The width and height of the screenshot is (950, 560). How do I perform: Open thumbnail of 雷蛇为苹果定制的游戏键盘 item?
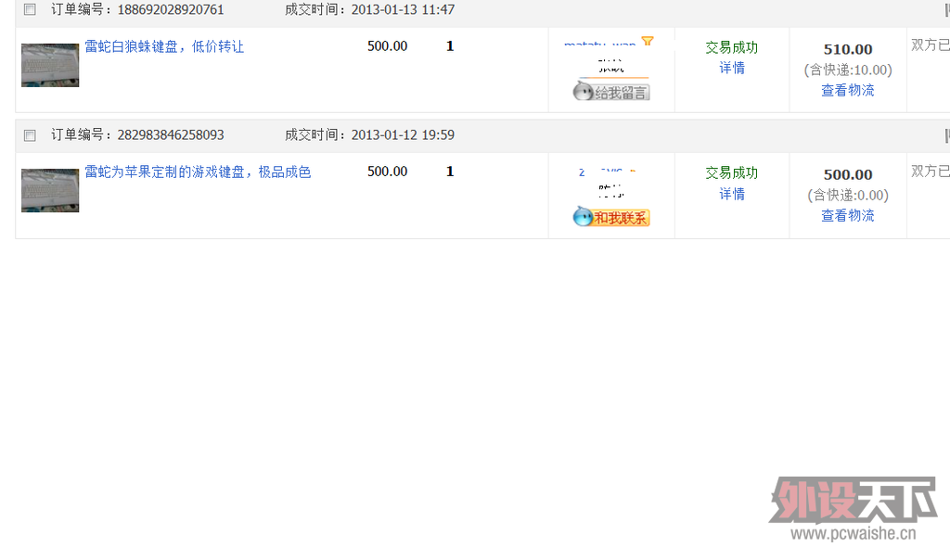50,190
